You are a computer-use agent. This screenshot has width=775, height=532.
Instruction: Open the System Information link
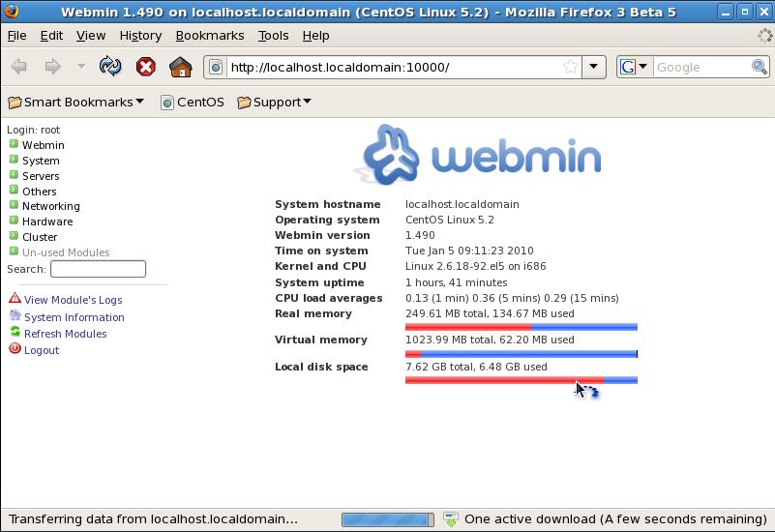[x=74, y=317]
